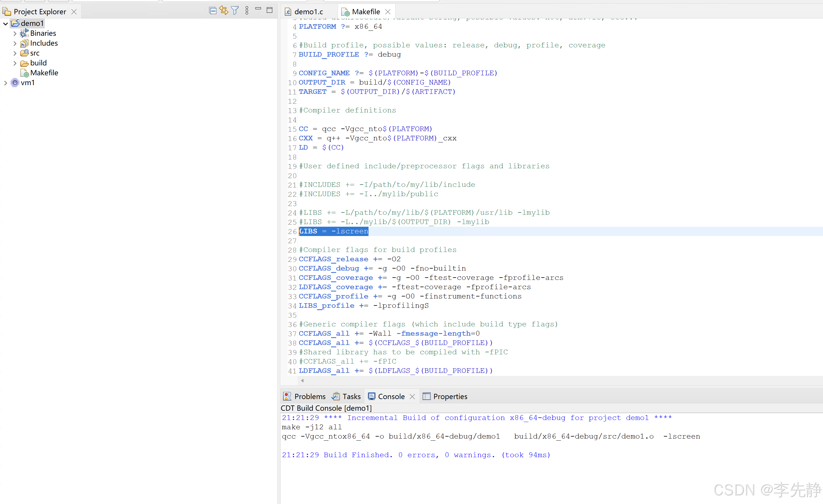Expand the vm1 target node

tap(6, 83)
